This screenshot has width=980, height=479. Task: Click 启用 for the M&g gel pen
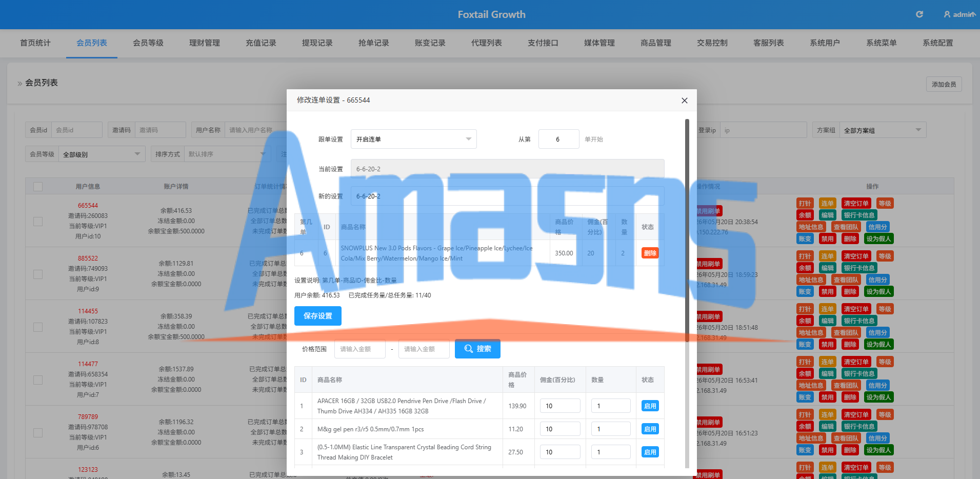[650, 429]
